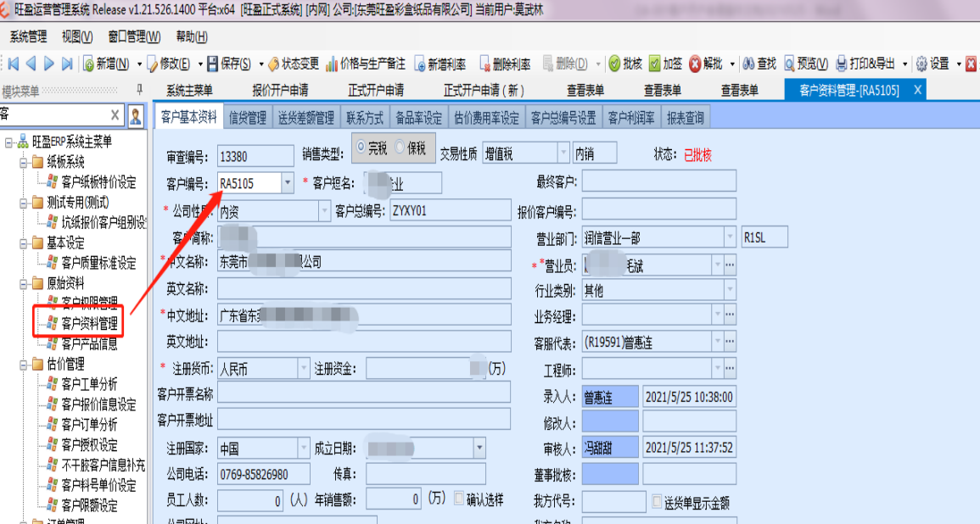Image resolution: width=980 pixels, height=524 pixels.
Task: Tick the 确认选择 checkbox
Action: point(459,499)
